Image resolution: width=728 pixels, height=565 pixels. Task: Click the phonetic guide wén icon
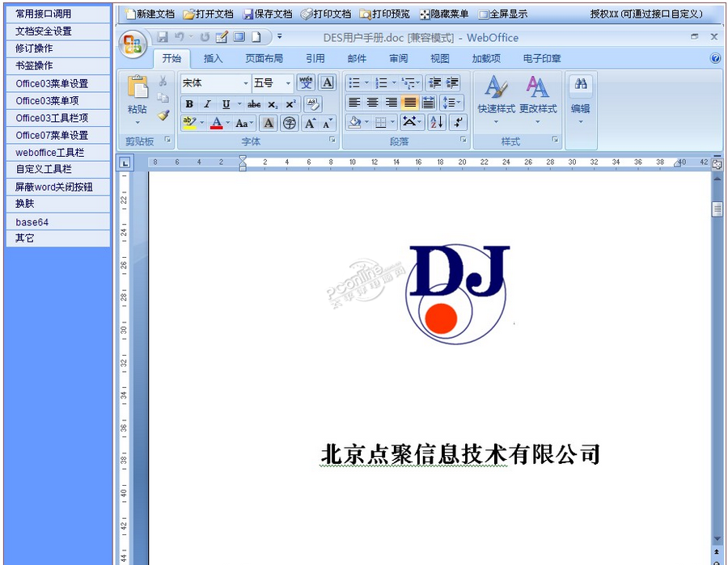coord(306,82)
